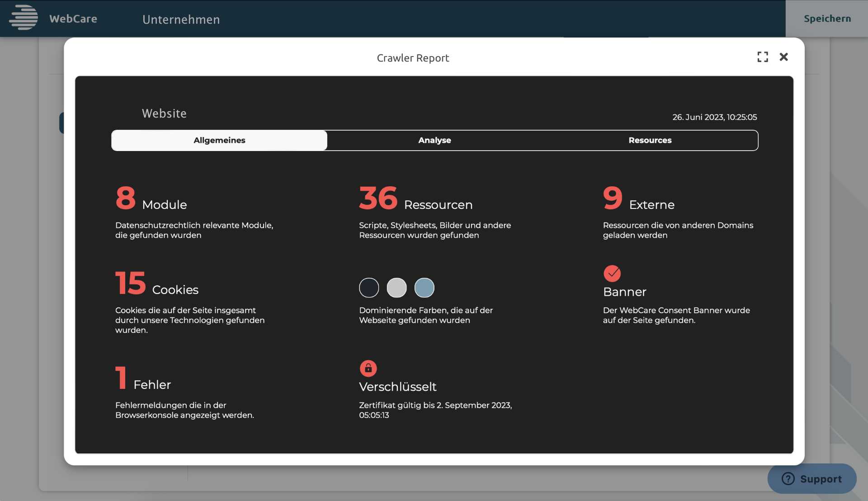The image size is (868, 501).
Task: Close the Crawler Report dialog
Action: (x=784, y=57)
